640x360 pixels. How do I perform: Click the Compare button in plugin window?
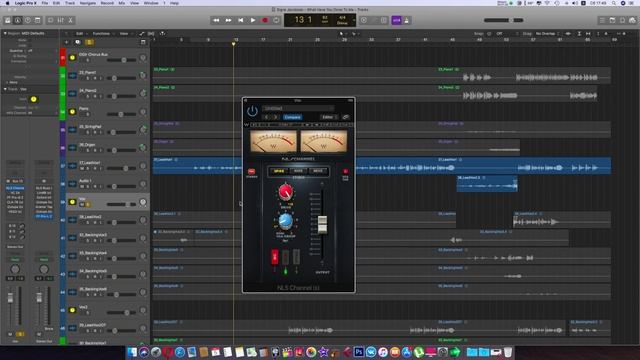(293, 117)
